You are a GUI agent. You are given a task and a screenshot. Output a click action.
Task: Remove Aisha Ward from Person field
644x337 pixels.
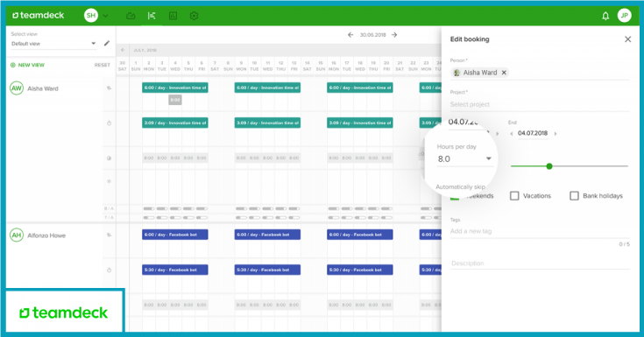pos(504,73)
